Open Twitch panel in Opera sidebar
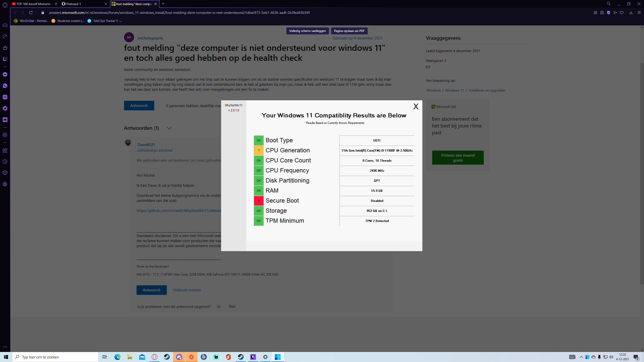Screen dimensions: 644x362 pos(5,59)
